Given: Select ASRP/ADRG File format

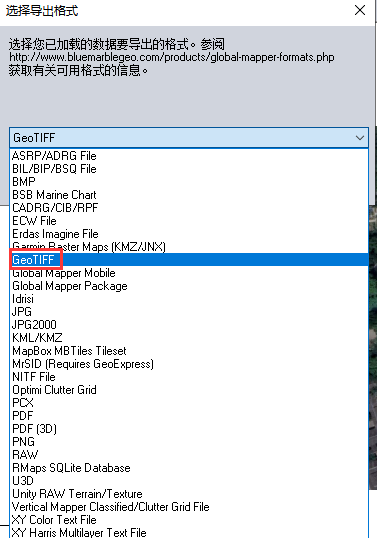Looking at the screenshot, I should tap(189, 156).
